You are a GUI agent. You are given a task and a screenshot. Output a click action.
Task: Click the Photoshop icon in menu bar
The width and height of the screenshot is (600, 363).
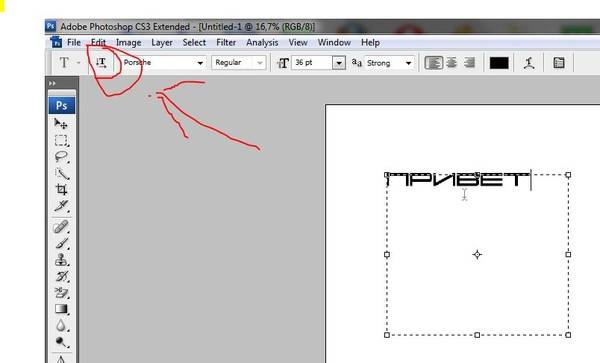tap(56, 42)
